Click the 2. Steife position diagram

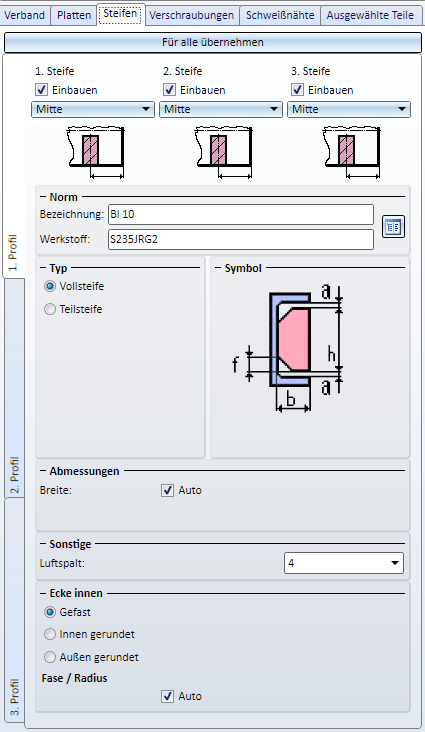tap(223, 152)
